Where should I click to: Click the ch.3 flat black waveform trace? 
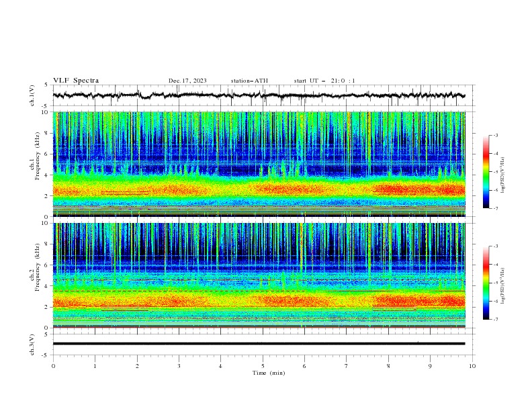click(x=259, y=344)
